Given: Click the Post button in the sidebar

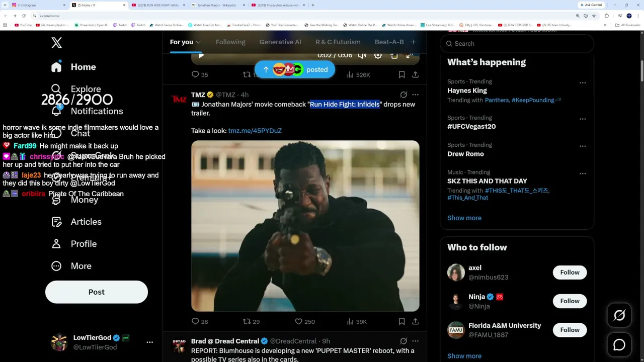Looking at the screenshot, I should (97, 292).
